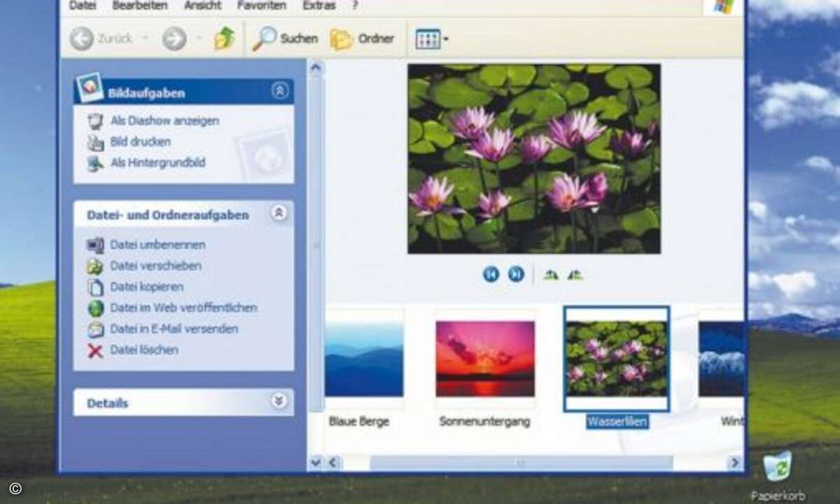Viewport: 840px width, 504px height.
Task: Click Datei verschieben link
Action: [x=155, y=265]
